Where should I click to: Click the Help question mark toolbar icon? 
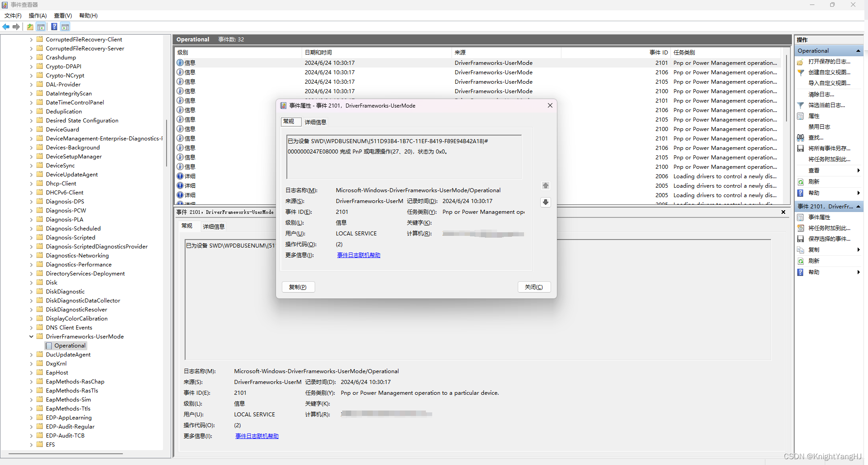[54, 27]
